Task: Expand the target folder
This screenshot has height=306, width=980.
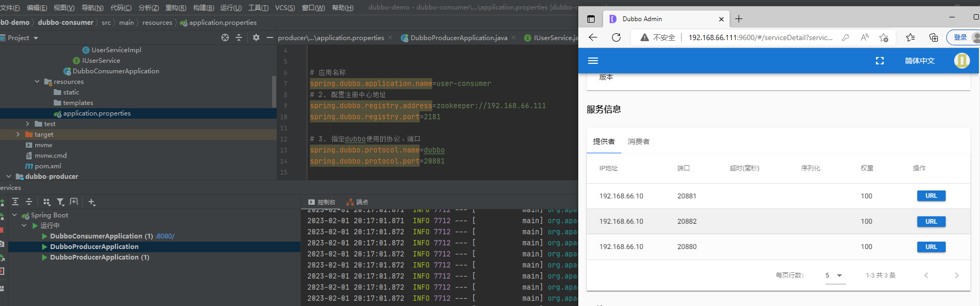Action: coord(18,135)
